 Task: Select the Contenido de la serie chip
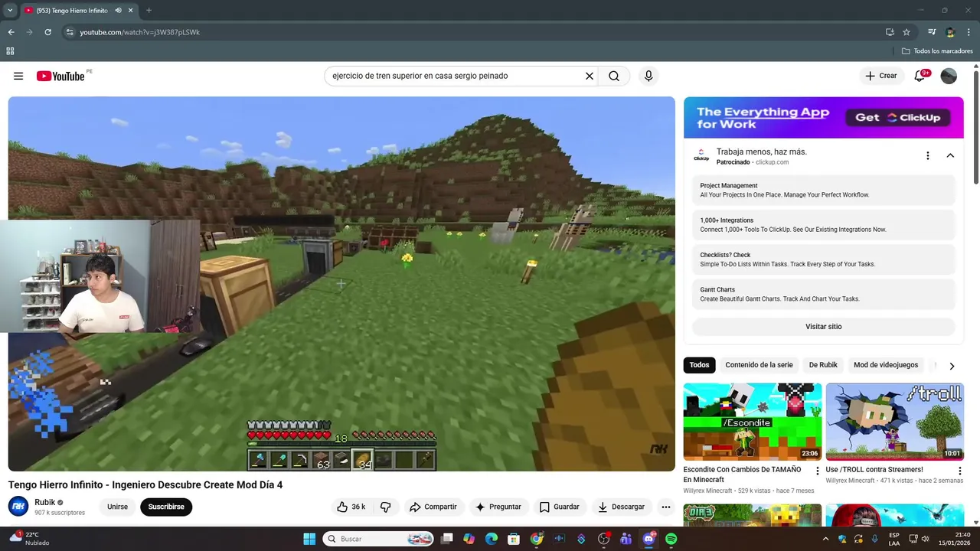(759, 365)
